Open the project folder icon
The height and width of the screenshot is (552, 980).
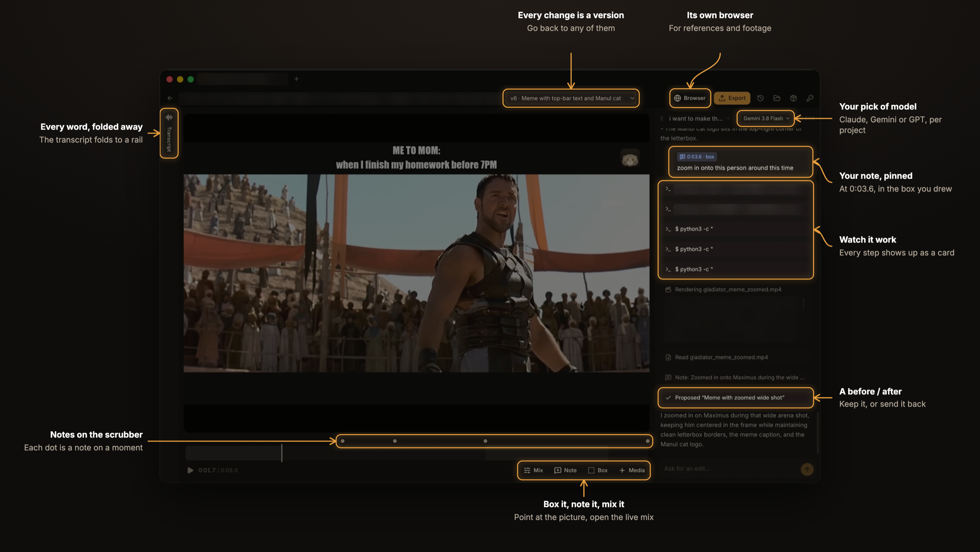pyautogui.click(x=777, y=98)
